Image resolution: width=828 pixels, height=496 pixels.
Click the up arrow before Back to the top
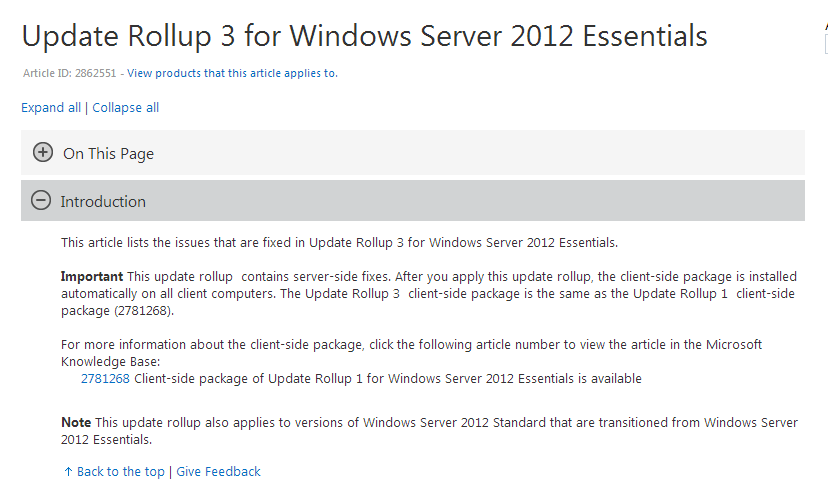68,472
